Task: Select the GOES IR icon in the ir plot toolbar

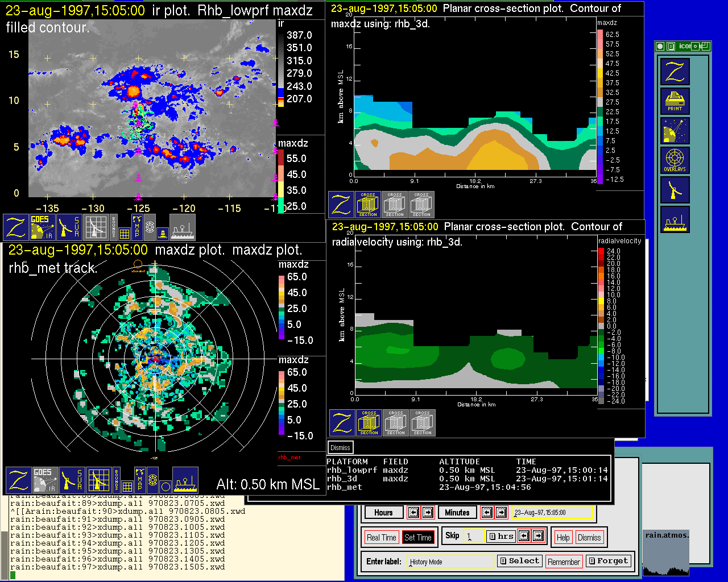Action: tap(43, 227)
